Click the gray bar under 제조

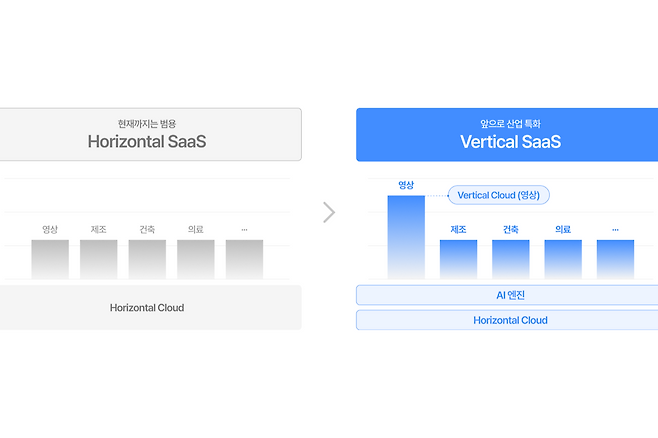99,259
